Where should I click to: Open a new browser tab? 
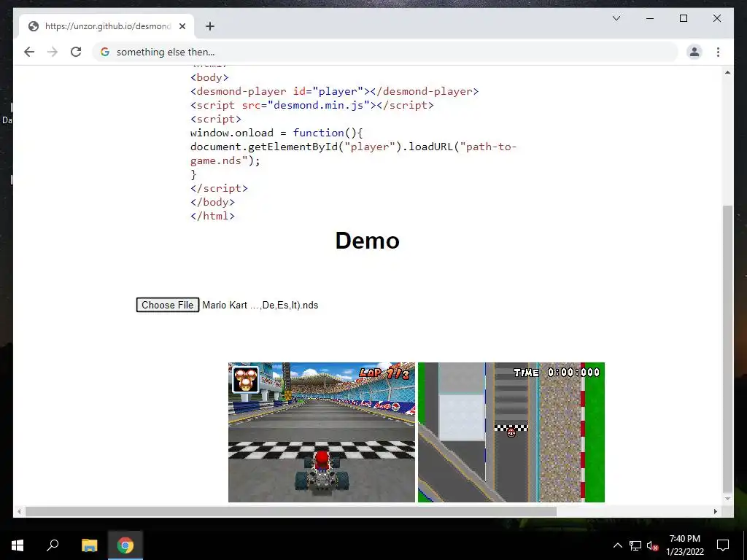pyautogui.click(x=209, y=26)
